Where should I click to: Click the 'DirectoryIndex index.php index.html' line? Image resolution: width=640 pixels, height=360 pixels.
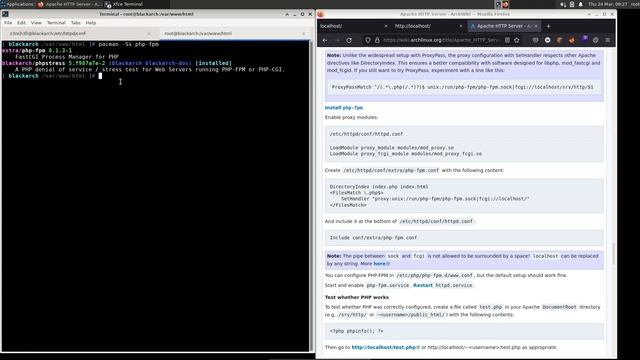pos(379,187)
